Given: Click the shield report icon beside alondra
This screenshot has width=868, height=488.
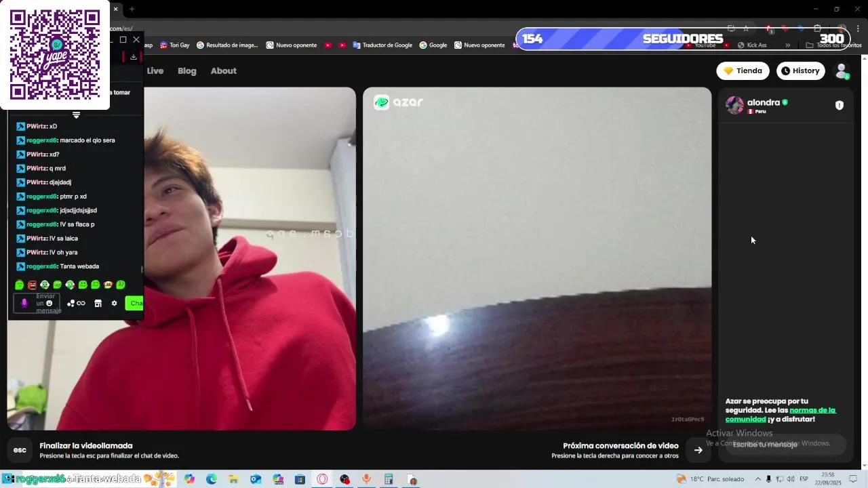Looking at the screenshot, I should (839, 105).
